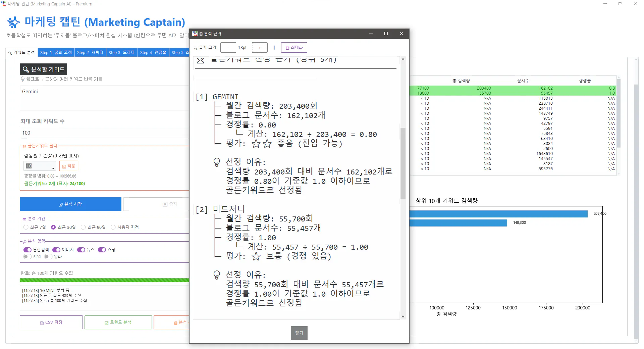Select the 최근 30일 period
Image resolution: width=644 pixels, height=349 pixels.
click(63, 228)
